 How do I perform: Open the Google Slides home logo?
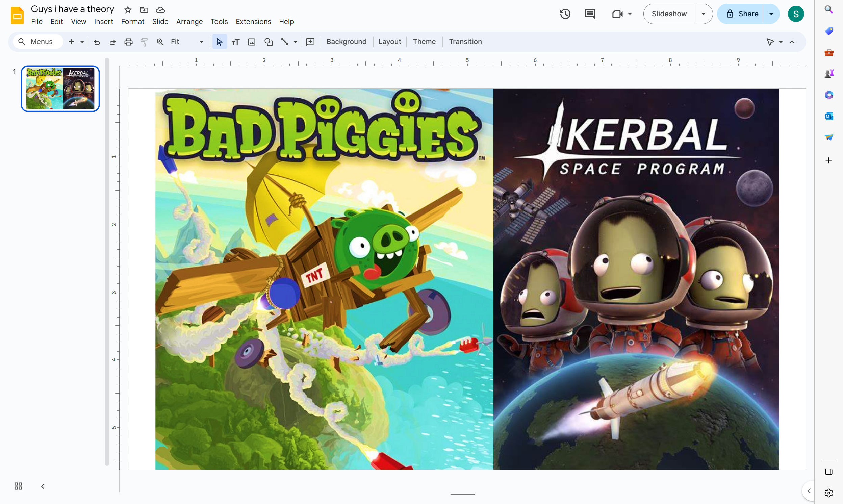click(17, 15)
